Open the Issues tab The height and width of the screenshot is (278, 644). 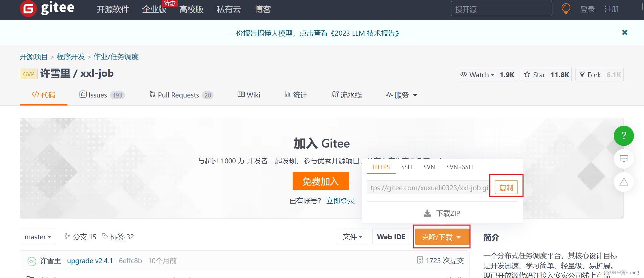click(102, 95)
